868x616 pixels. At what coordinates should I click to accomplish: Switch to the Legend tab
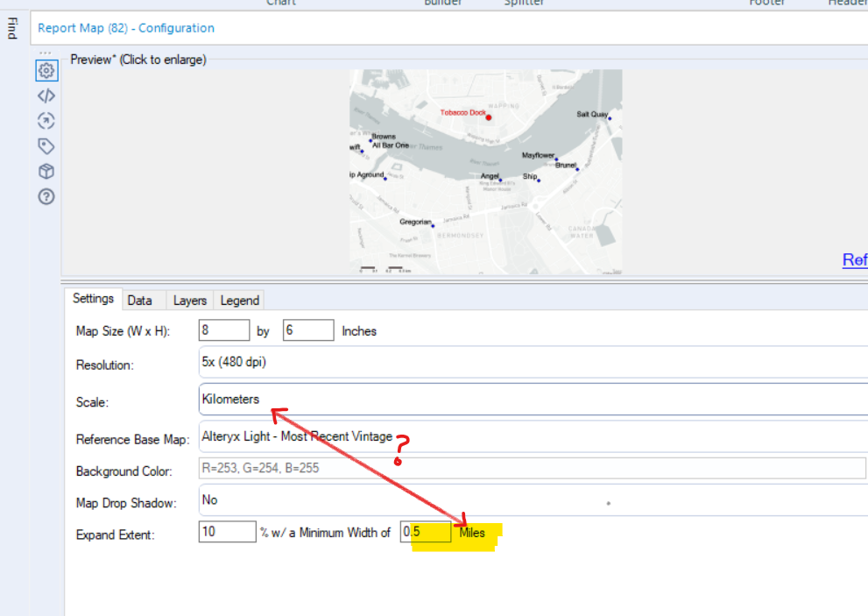pyautogui.click(x=239, y=301)
